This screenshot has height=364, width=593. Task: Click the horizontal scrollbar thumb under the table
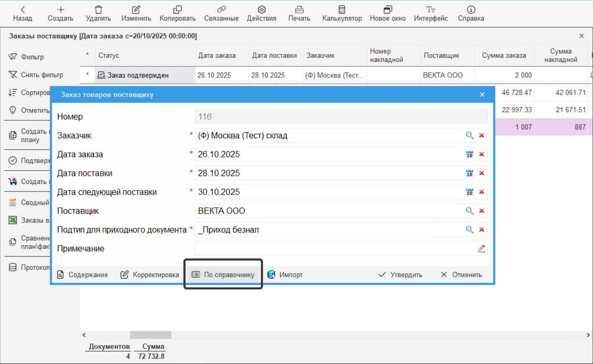pyautogui.click(x=150, y=335)
